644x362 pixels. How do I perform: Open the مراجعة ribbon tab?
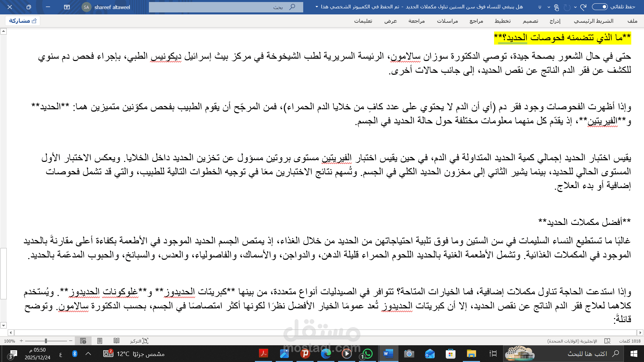tap(416, 21)
